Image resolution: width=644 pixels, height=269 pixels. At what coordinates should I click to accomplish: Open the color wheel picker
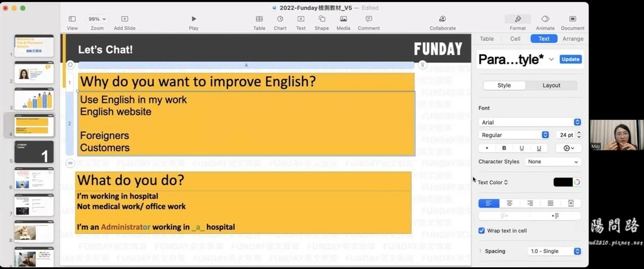pos(577,182)
